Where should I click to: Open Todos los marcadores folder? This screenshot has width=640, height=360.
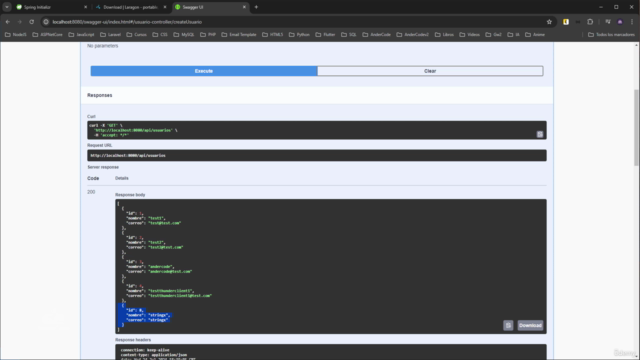[611, 35]
